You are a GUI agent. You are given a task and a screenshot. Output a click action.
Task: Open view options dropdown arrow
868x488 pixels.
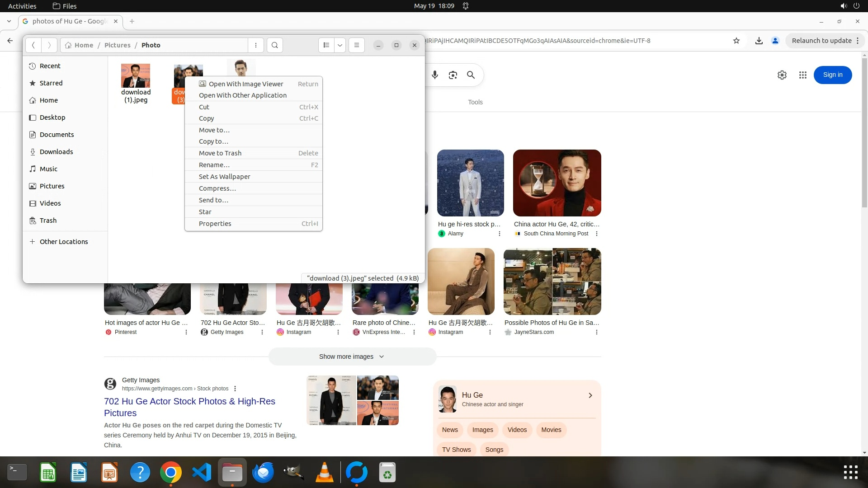340,45
